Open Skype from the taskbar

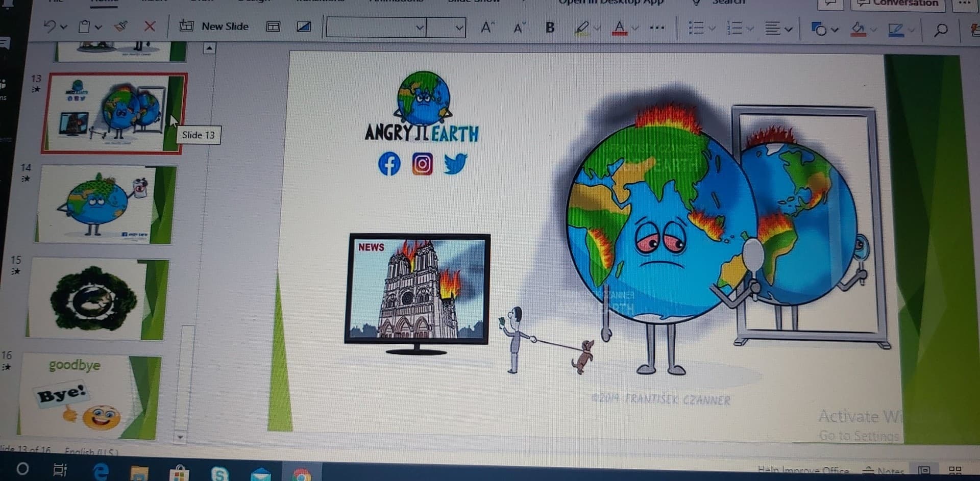click(x=219, y=474)
